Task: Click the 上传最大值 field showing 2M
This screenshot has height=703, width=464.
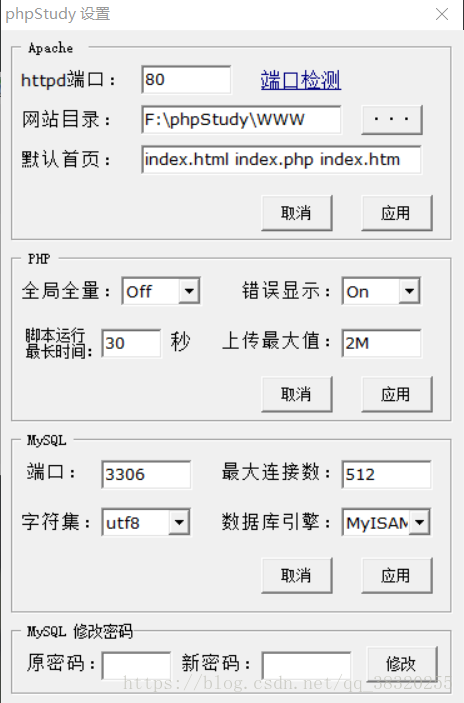Action: coord(381,343)
